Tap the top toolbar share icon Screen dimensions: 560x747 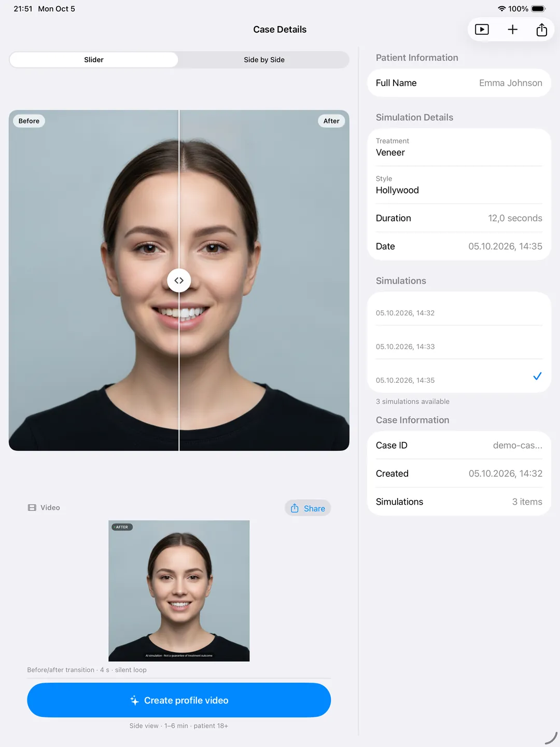541,30
